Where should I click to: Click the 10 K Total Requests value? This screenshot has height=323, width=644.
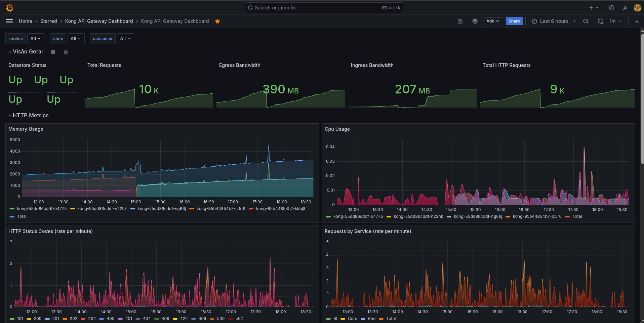click(149, 89)
